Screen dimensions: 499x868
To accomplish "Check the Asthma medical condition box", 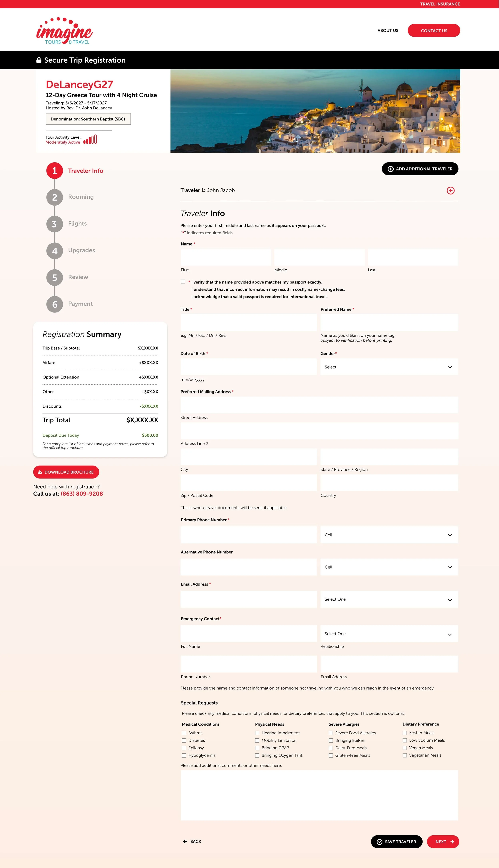I will click(184, 733).
